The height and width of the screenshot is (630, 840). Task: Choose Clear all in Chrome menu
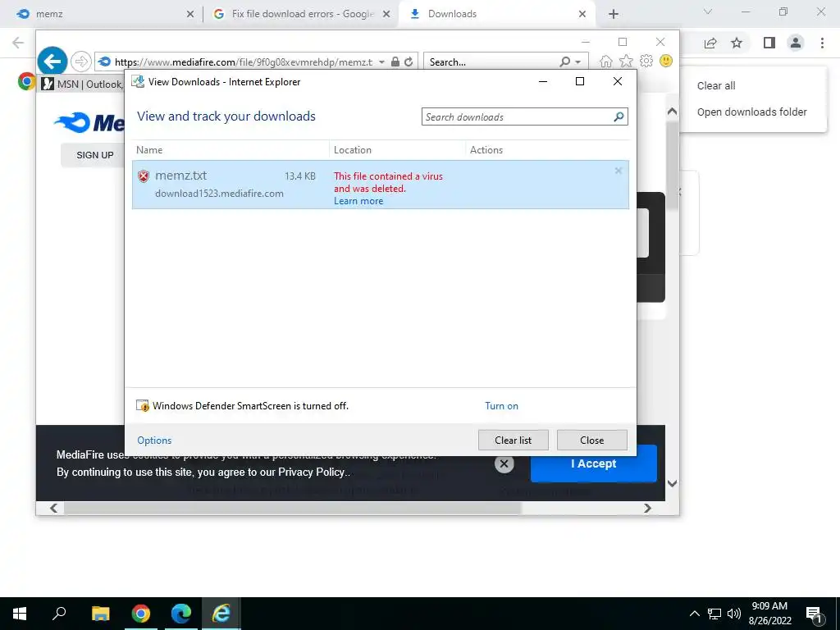pos(715,85)
